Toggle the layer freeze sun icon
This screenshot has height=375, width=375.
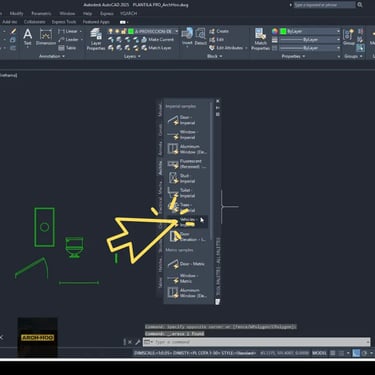[117, 31]
